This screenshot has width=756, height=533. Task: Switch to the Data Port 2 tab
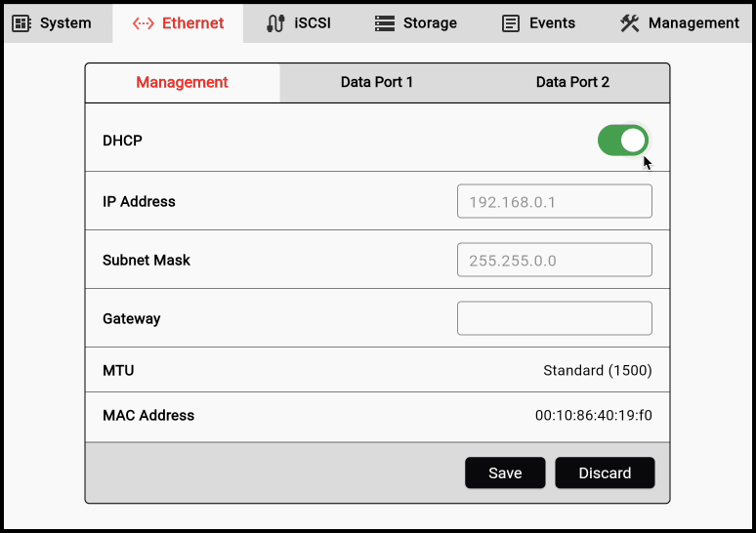tap(572, 83)
